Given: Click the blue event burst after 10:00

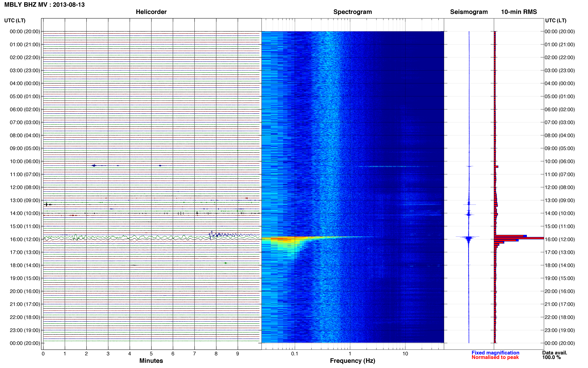Looking at the screenshot, I should (94, 166).
